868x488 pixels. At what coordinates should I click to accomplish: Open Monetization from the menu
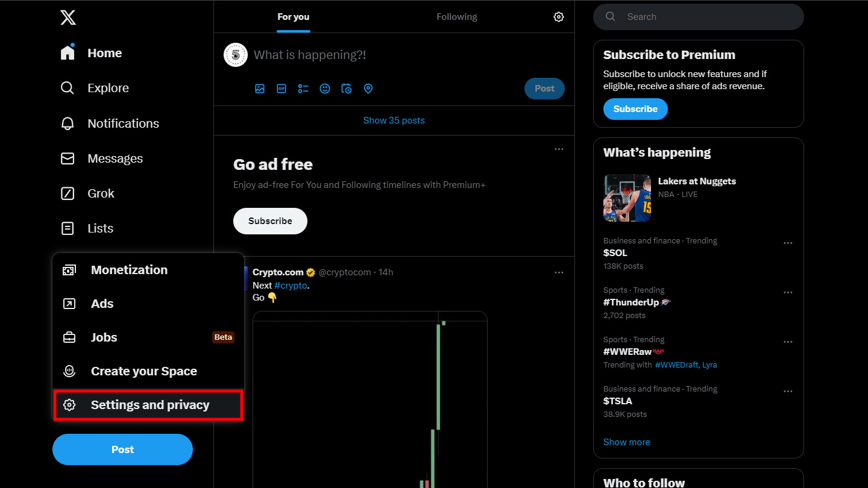coord(129,270)
